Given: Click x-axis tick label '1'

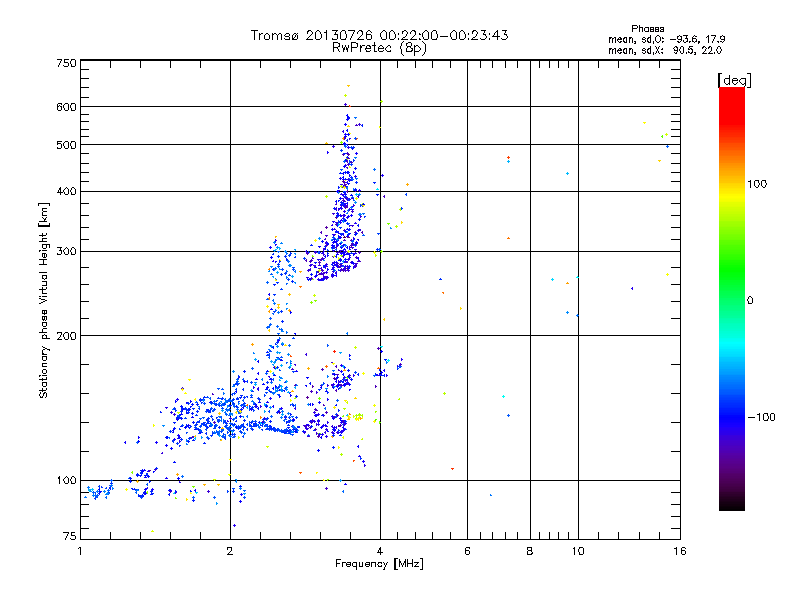Looking at the screenshot, I should [x=80, y=551].
